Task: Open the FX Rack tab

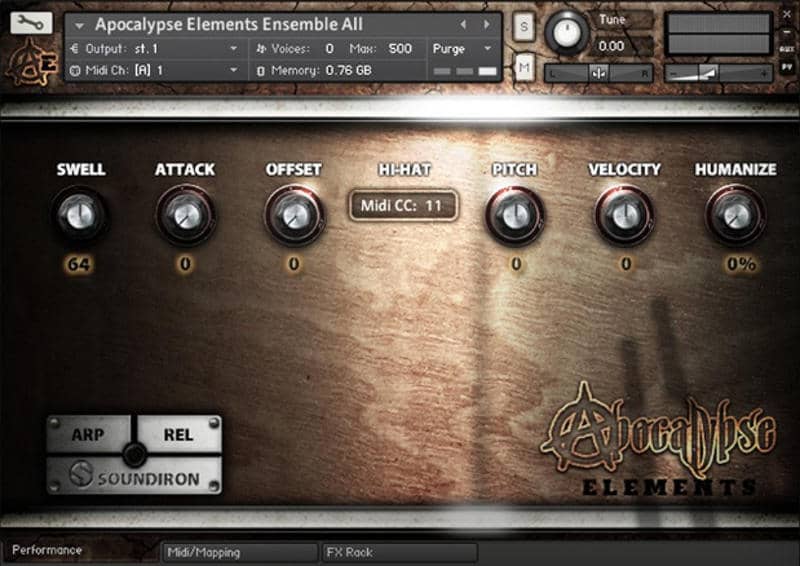Action: pyautogui.click(x=400, y=551)
